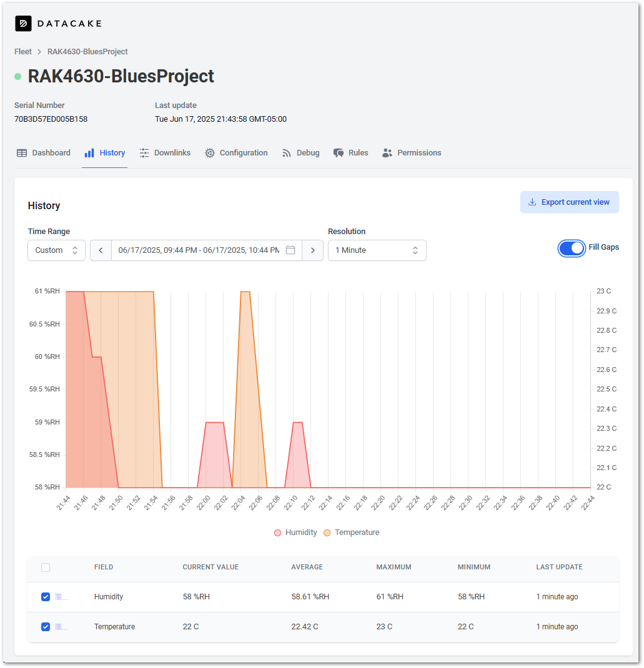Click the 22.42 C average value
The width and height of the screenshot is (644, 668).
(305, 627)
